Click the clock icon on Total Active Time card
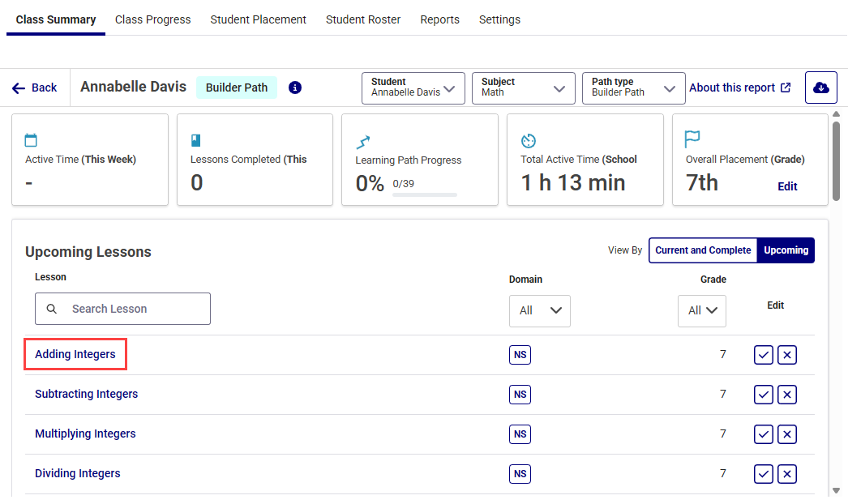The width and height of the screenshot is (848, 504). click(529, 141)
